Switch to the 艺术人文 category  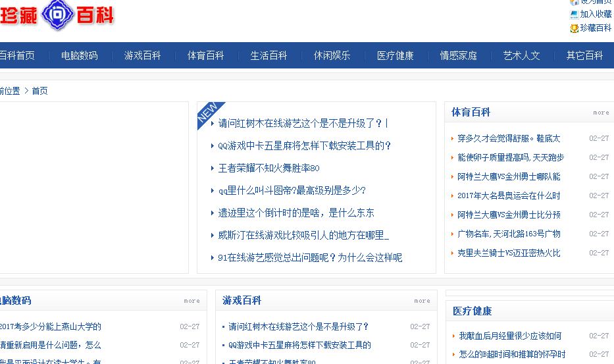pyautogui.click(x=521, y=56)
